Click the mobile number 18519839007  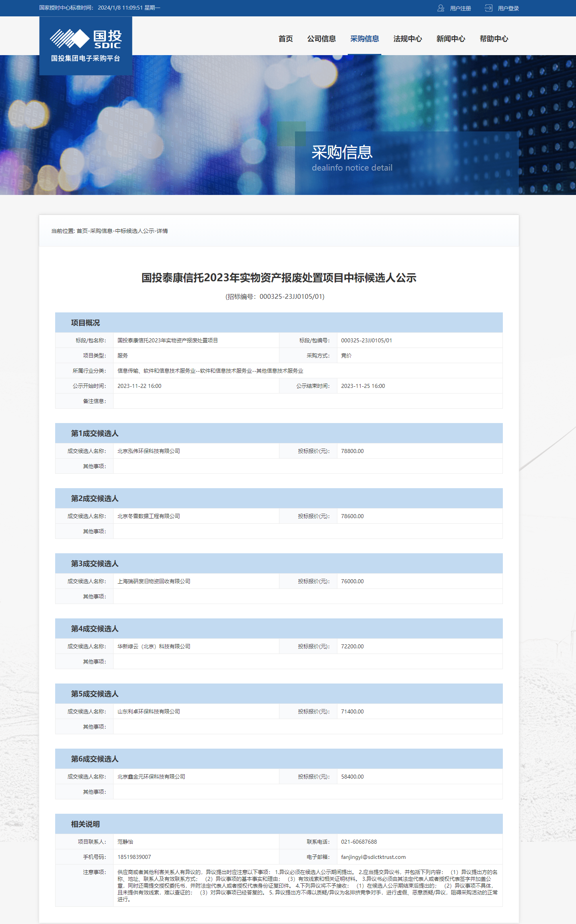pyautogui.click(x=134, y=857)
